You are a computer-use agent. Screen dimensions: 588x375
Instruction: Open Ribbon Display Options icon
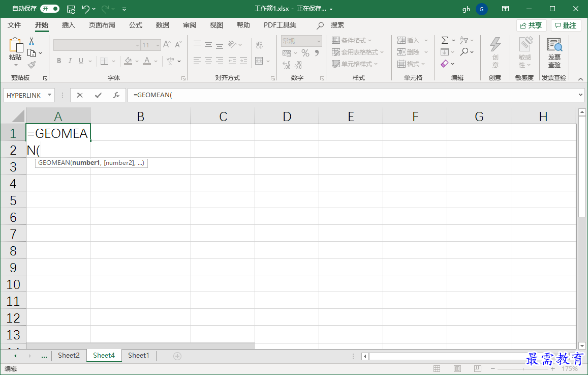pyautogui.click(x=506, y=9)
